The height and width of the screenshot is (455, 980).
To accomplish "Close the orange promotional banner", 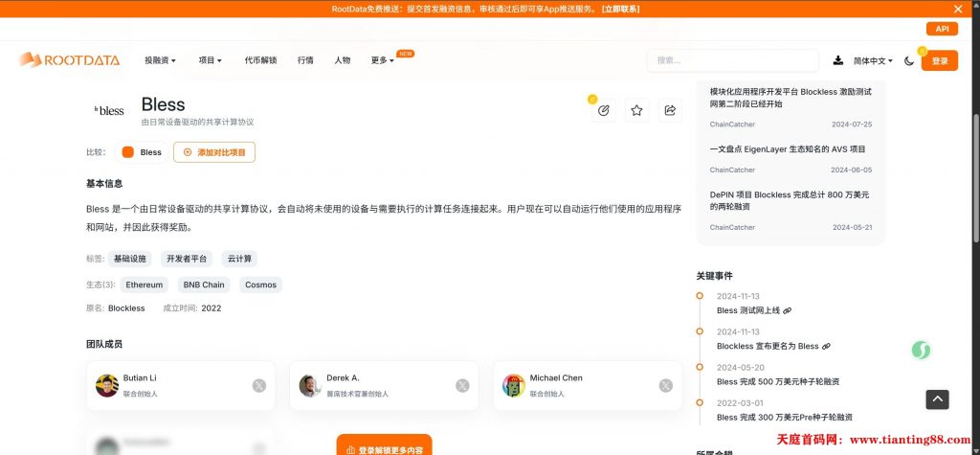I will tap(957, 9).
